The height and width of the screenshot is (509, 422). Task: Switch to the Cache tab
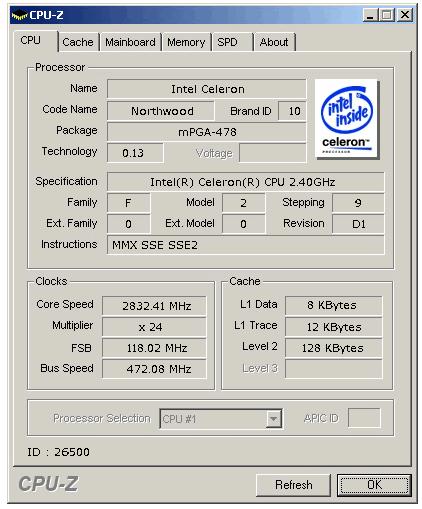pyautogui.click(x=78, y=42)
